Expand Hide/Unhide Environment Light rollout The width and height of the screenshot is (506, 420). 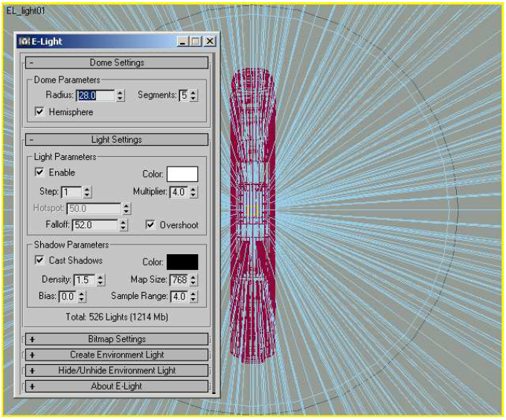tap(117, 371)
